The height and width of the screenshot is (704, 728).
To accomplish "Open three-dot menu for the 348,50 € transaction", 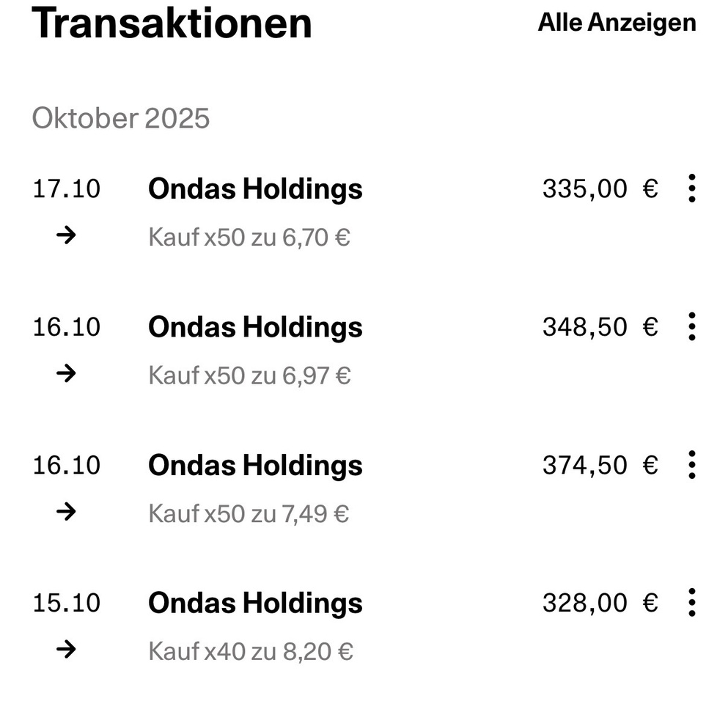I will tap(691, 326).
